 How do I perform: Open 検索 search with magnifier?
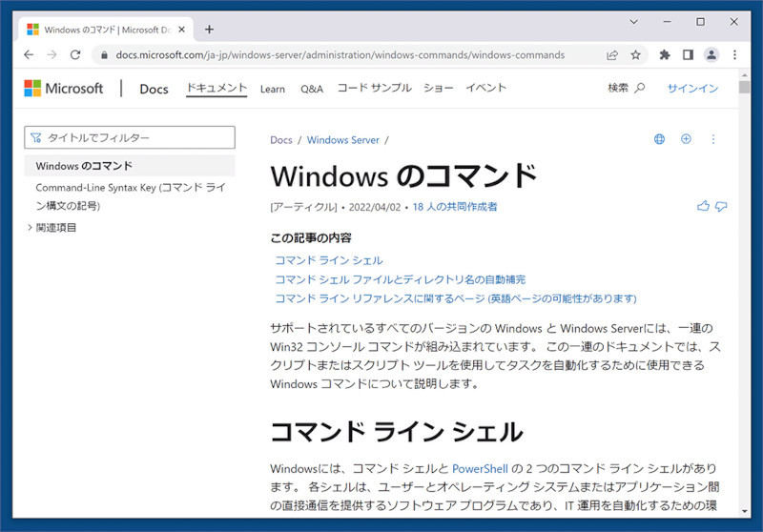(626, 88)
